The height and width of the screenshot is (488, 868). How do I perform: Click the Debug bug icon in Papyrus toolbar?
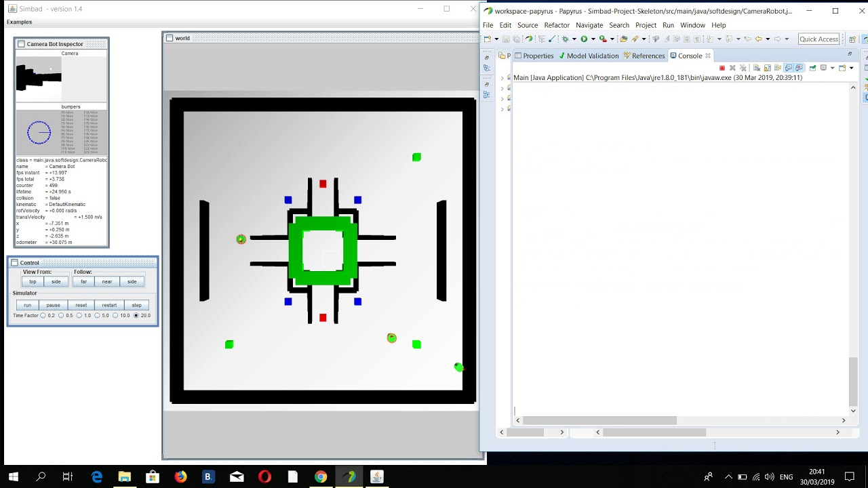pos(566,39)
